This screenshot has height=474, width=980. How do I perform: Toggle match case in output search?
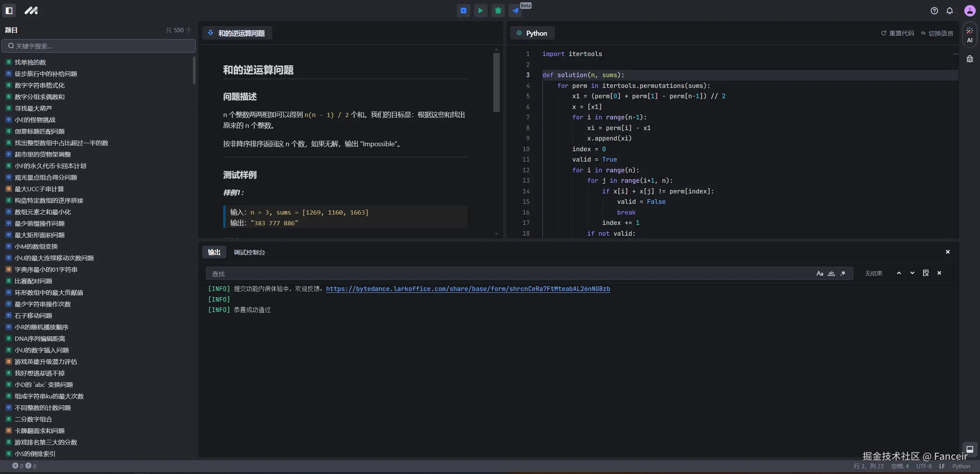coord(820,273)
